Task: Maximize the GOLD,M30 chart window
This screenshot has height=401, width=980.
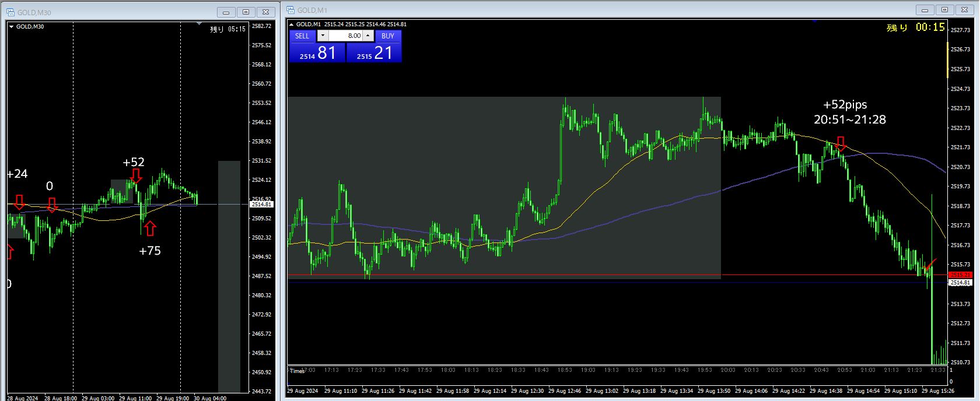Action: (246, 12)
